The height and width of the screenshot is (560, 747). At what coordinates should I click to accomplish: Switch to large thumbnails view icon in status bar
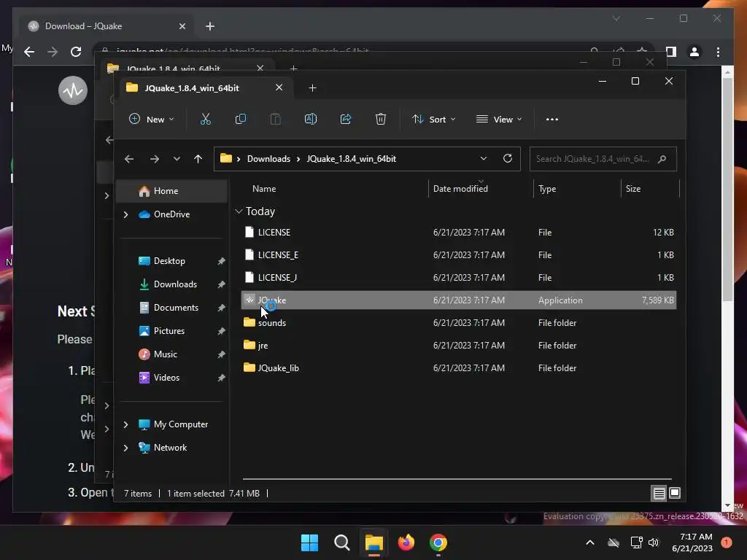[x=675, y=494]
